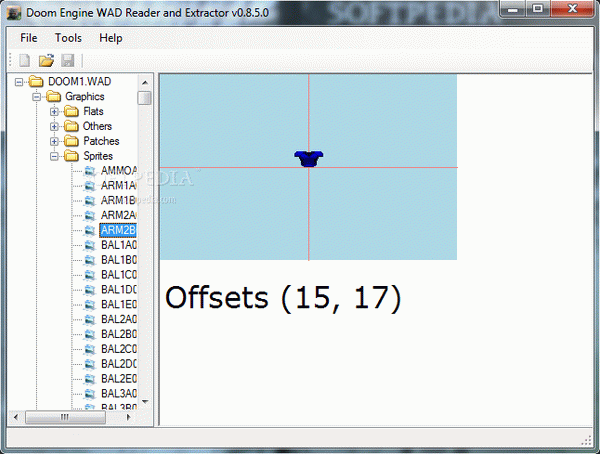Click the tree scroll-down arrow
The height and width of the screenshot is (454, 600).
pyautogui.click(x=145, y=402)
